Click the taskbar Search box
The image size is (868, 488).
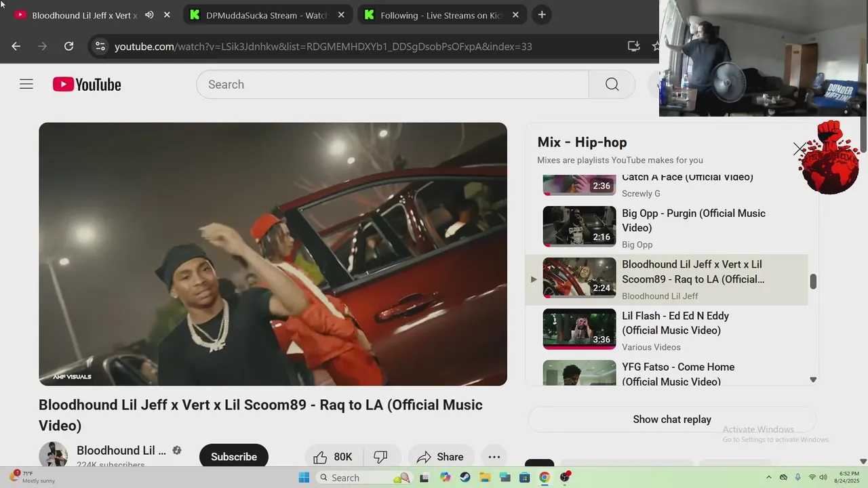coord(365,477)
